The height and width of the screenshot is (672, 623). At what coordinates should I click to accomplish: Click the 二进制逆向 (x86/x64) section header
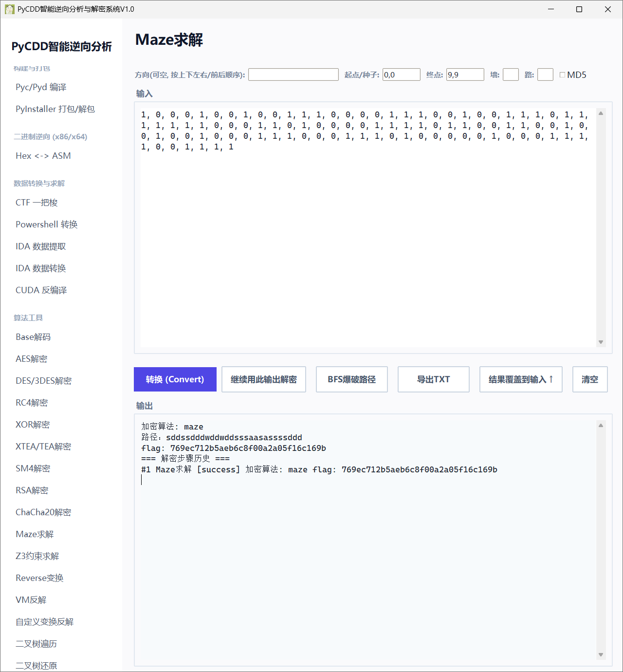click(50, 137)
